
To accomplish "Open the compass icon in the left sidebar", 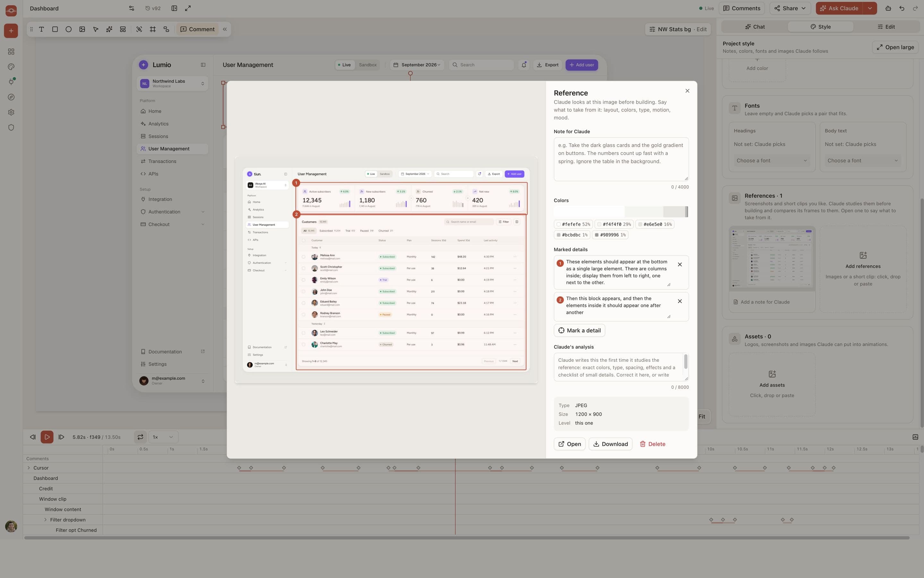I will (11, 97).
